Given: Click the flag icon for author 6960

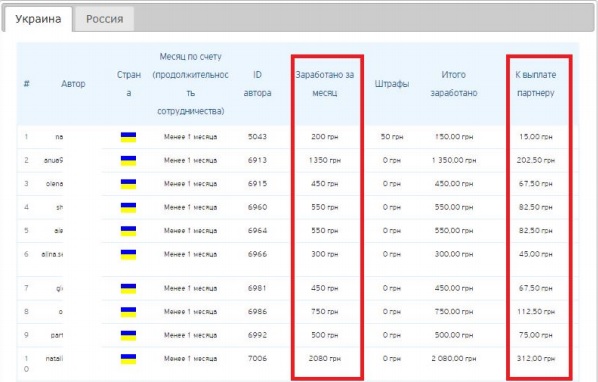Looking at the screenshot, I should point(128,208).
